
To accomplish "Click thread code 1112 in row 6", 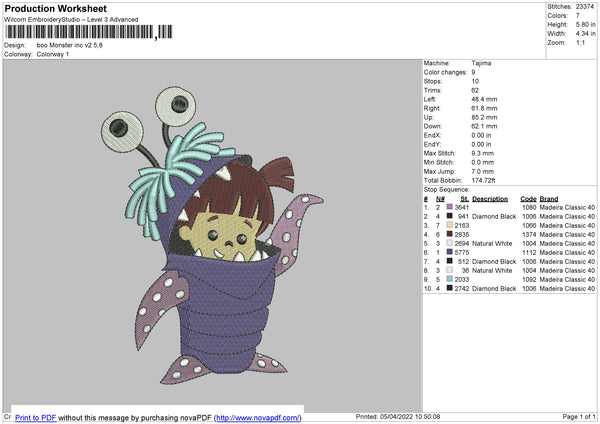I will (529, 253).
